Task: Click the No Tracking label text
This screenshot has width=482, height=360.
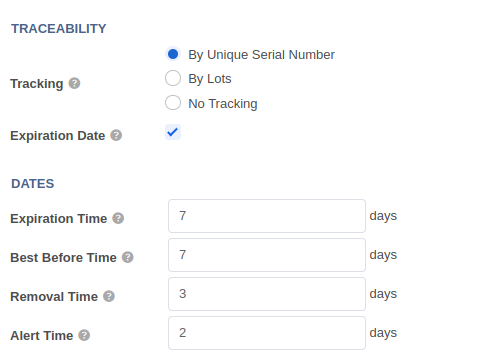Action: point(223,104)
